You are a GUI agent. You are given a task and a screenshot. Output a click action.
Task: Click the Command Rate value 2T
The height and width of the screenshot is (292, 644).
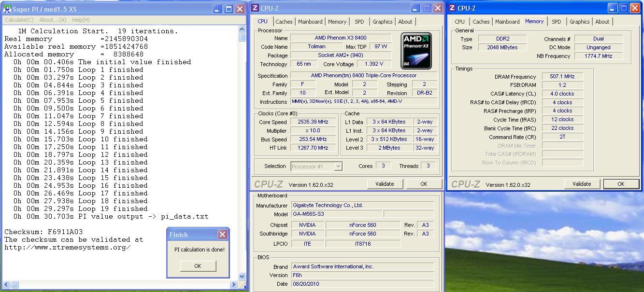click(x=562, y=137)
